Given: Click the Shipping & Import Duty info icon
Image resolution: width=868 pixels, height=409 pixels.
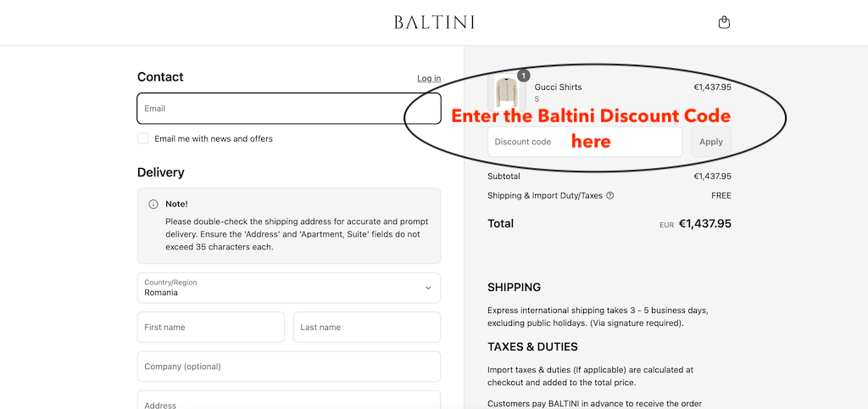Looking at the screenshot, I should click(x=610, y=196).
